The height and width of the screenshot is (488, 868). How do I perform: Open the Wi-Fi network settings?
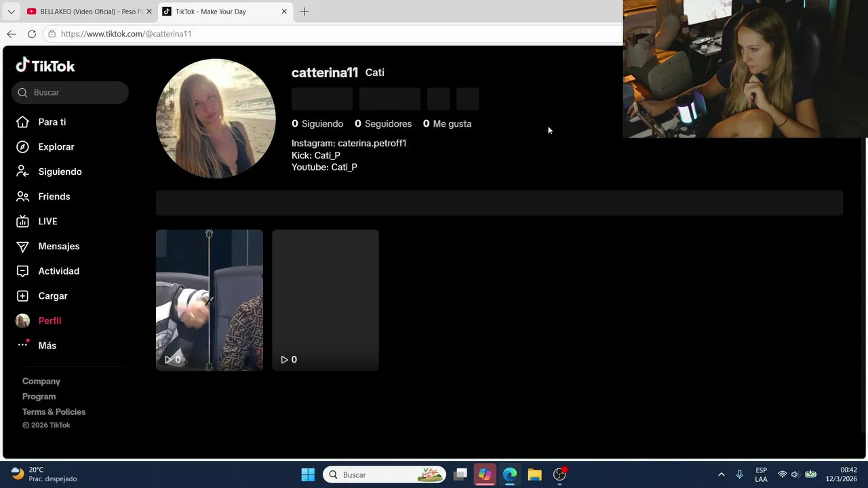pos(783,474)
